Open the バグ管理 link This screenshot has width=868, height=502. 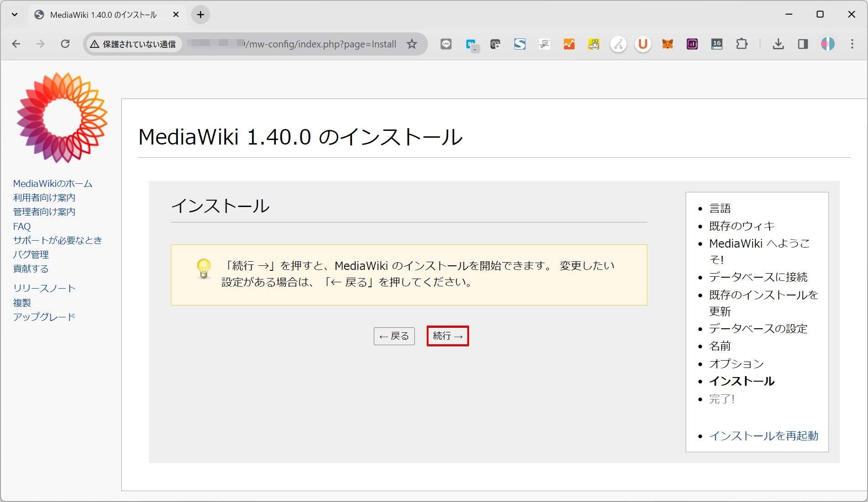click(x=31, y=254)
